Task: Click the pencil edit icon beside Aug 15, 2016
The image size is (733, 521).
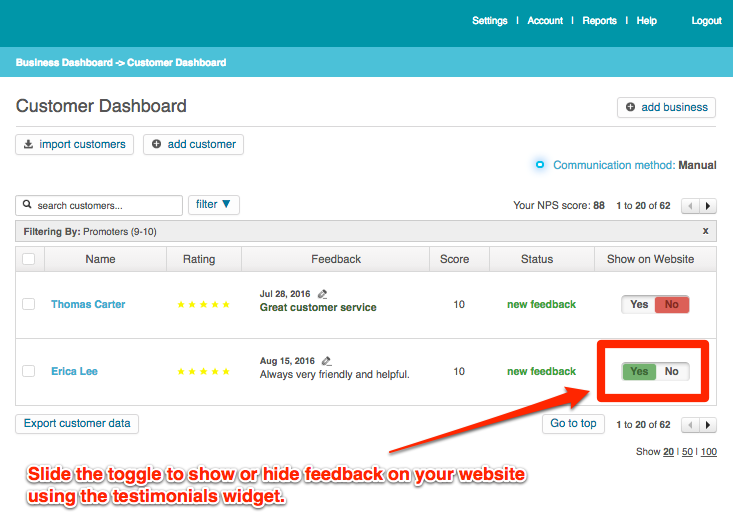Action: [327, 361]
